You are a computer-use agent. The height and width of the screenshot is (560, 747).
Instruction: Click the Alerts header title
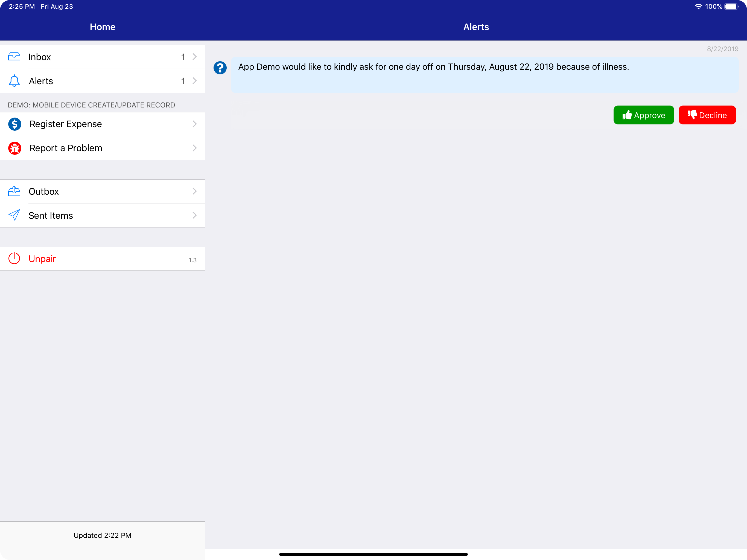point(476,27)
